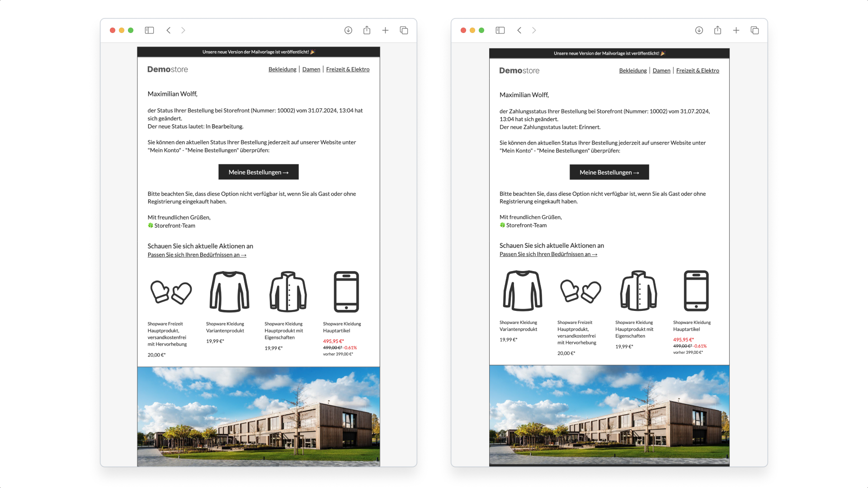
Task: Click 'Schauen Sie sich aktuelle Aktionen an' right email
Action: [x=552, y=246]
